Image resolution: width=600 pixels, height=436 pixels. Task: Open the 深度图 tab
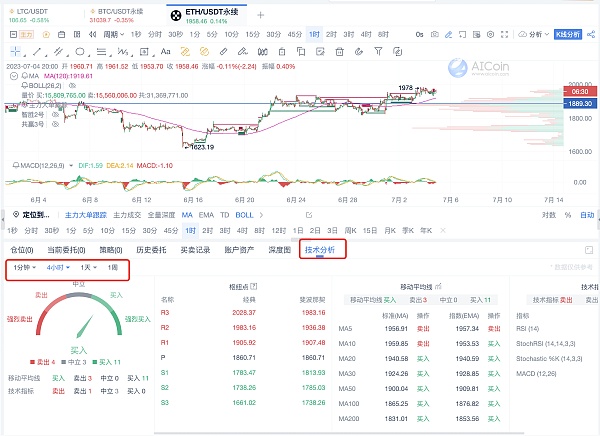pyautogui.click(x=280, y=250)
